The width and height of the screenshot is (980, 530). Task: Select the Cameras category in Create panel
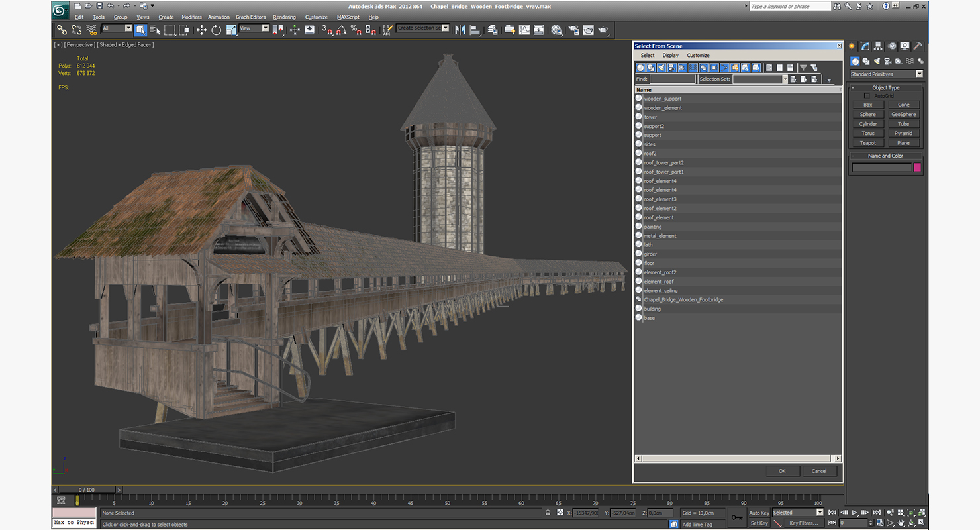click(x=887, y=61)
